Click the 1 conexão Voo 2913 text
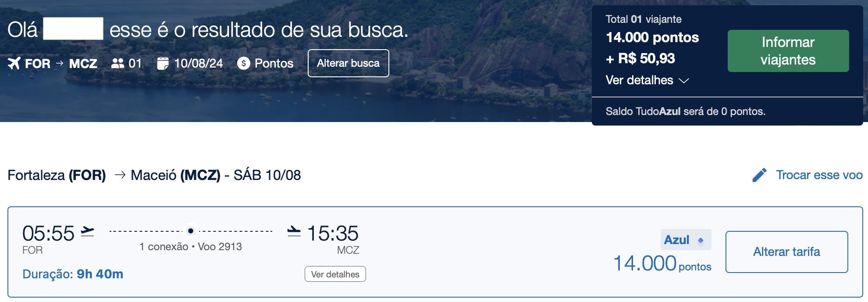Screen dimensions: 868x302 pos(191,247)
